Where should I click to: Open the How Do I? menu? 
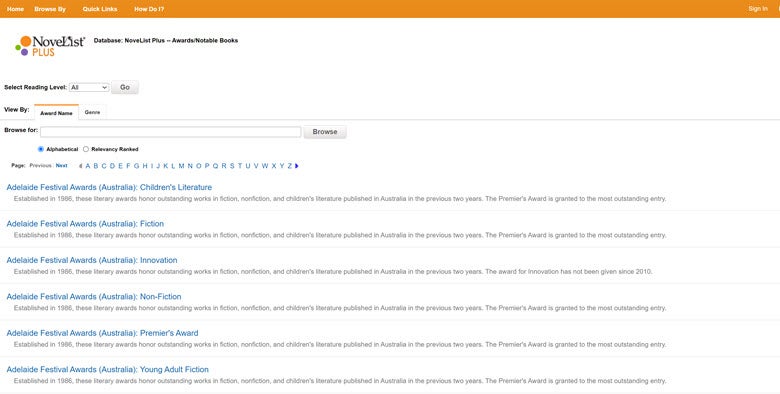(x=149, y=9)
